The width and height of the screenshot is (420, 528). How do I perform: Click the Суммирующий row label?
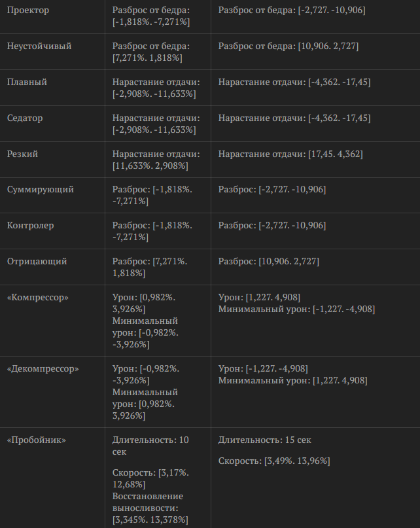pos(41,189)
